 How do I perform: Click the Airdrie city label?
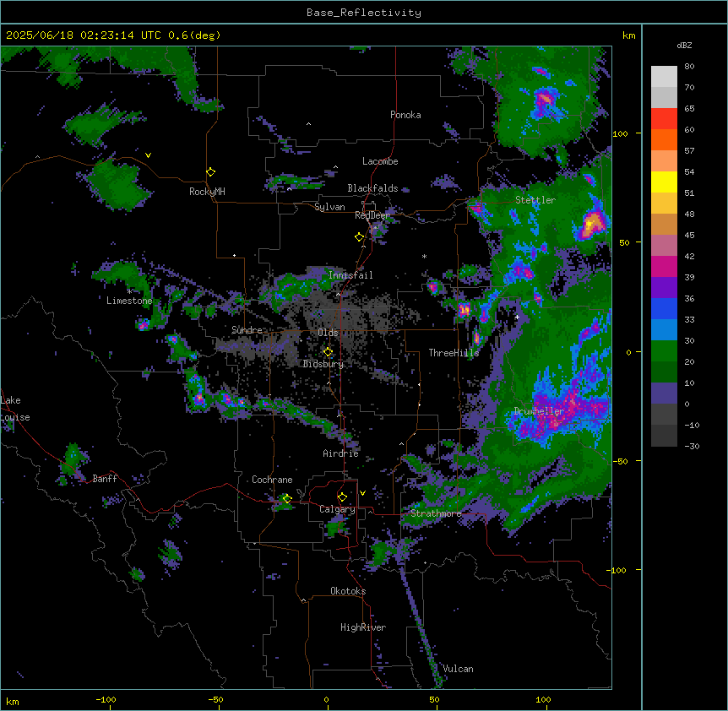(341, 453)
